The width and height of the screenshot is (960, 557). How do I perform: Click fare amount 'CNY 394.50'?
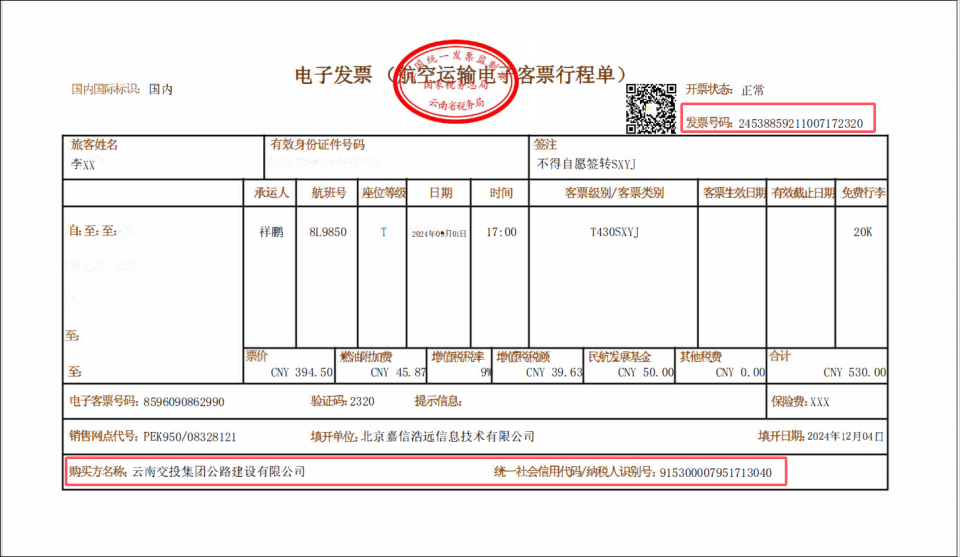pos(302,372)
